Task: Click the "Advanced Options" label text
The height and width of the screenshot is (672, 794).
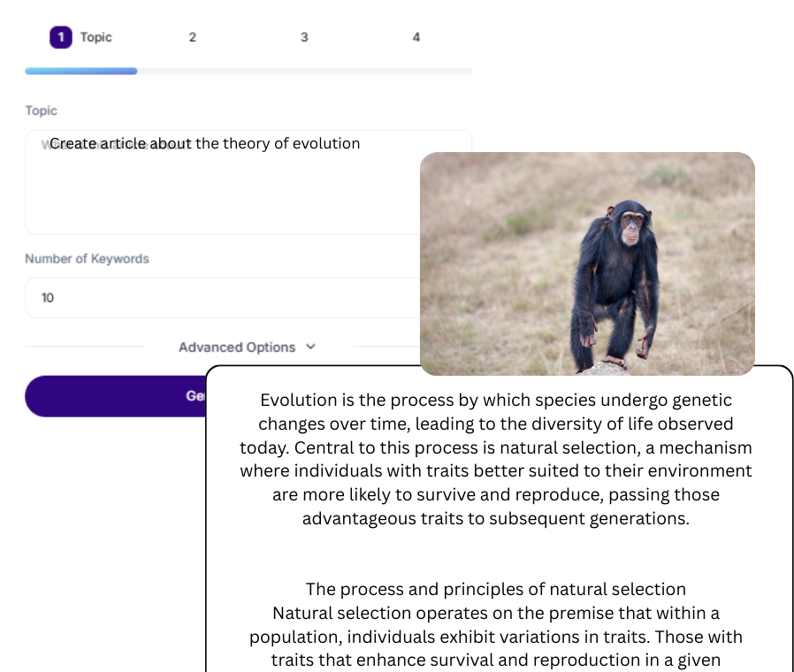Action: point(236,347)
